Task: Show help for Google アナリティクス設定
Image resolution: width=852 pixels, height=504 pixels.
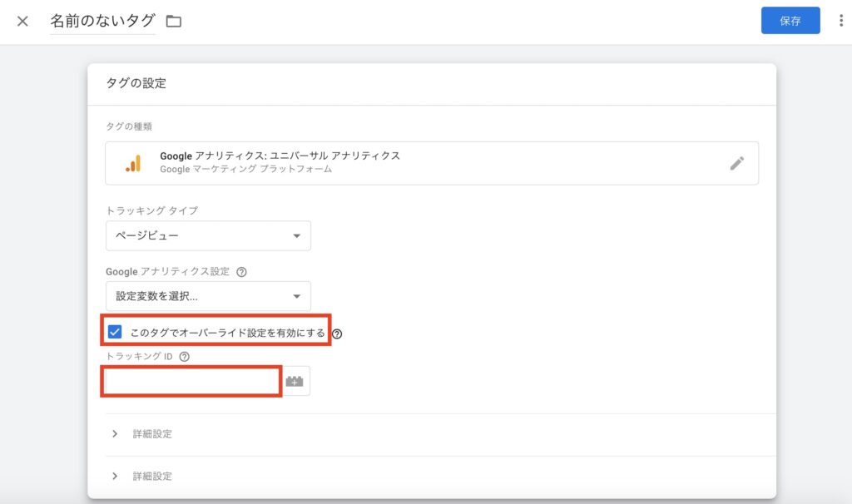Action: click(241, 272)
